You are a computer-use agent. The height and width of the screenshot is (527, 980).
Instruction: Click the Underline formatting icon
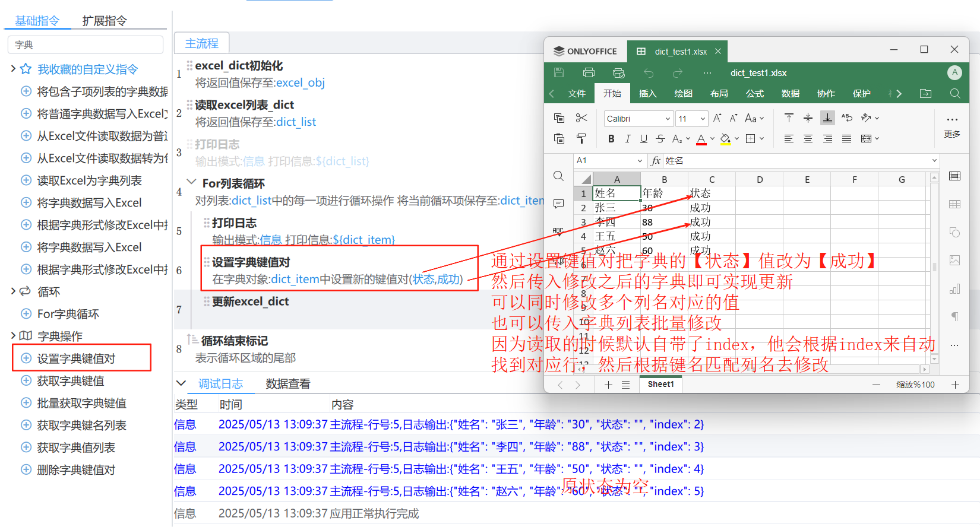(x=644, y=139)
